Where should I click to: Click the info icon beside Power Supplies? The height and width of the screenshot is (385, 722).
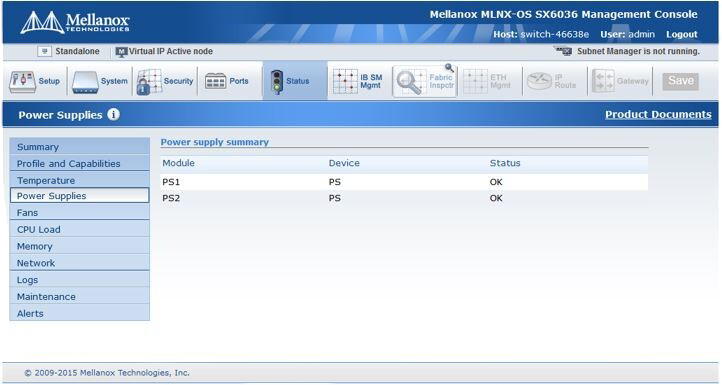[x=113, y=115]
